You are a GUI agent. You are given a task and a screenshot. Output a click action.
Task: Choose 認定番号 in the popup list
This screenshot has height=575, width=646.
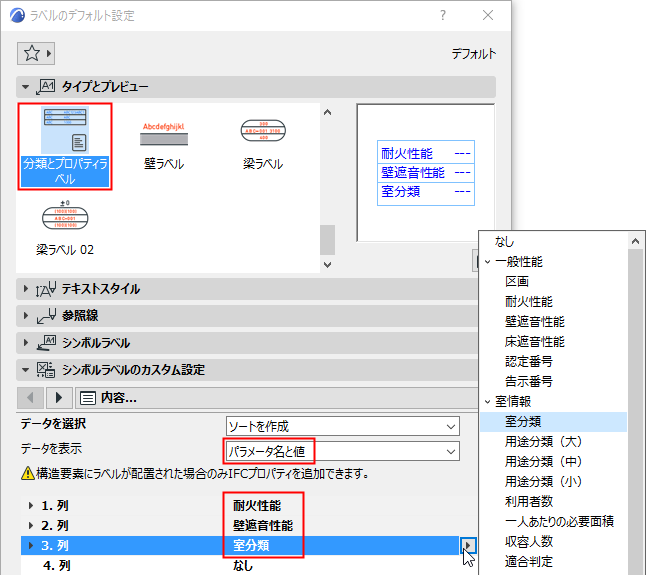[529, 362]
